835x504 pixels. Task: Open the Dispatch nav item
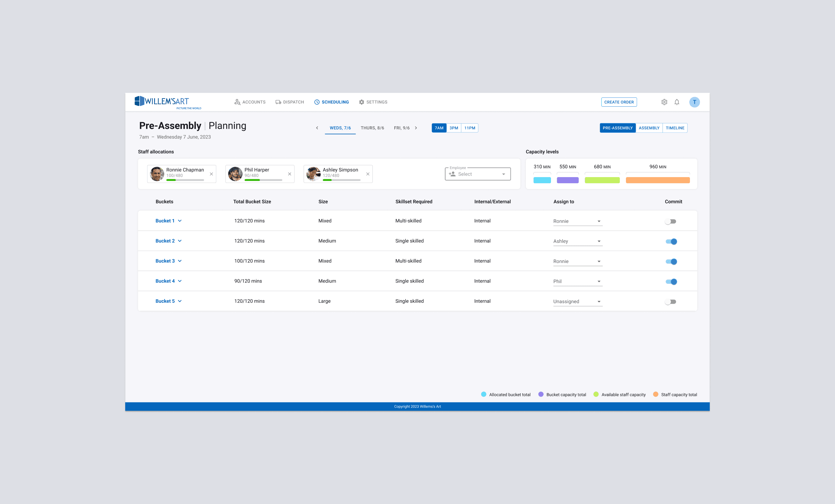290,102
